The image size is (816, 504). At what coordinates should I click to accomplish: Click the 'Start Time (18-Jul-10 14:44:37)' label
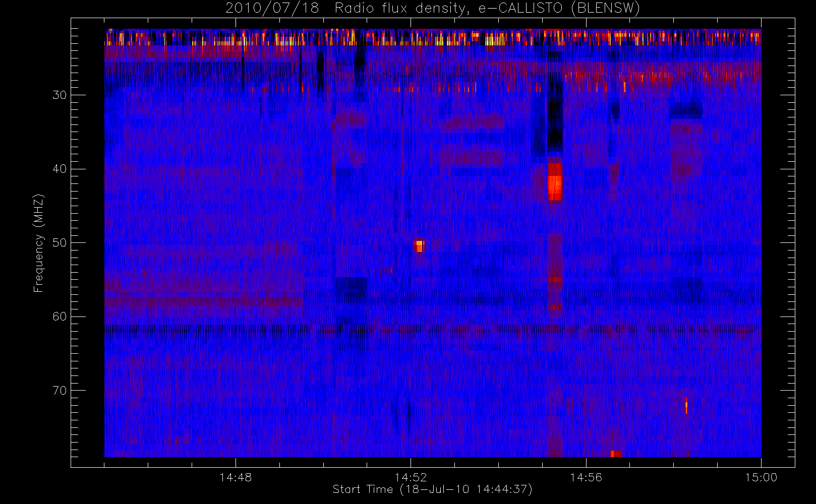click(x=433, y=489)
